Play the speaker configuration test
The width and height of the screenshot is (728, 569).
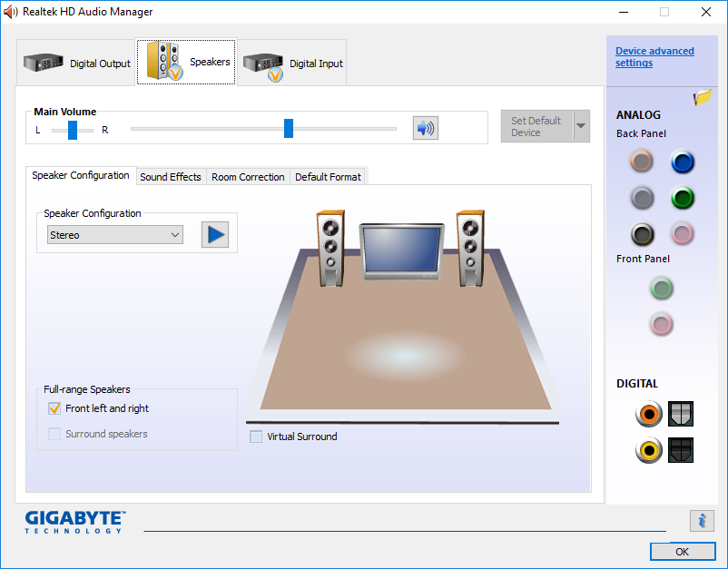215,234
